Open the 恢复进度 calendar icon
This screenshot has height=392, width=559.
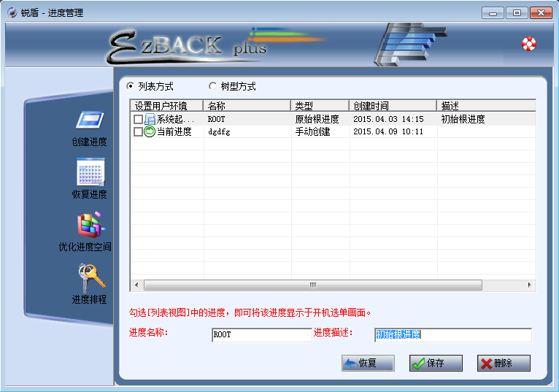[x=90, y=172]
